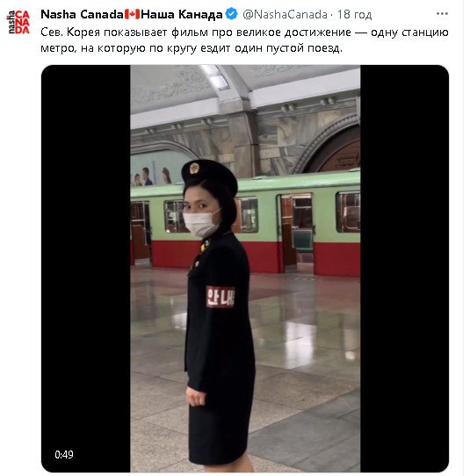
Task: Open the @NashaCanada handle link
Action: coord(285,14)
